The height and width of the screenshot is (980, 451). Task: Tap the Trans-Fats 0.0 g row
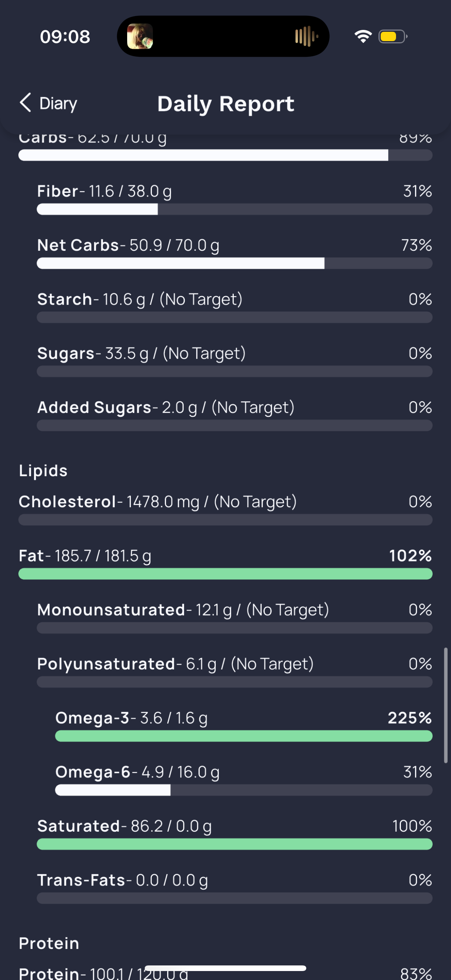(x=234, y=888)
